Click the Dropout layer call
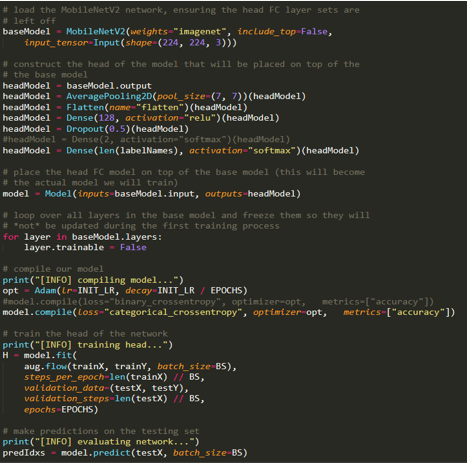Viewport: 467px width, 463px height. click(x=85, y=129)
